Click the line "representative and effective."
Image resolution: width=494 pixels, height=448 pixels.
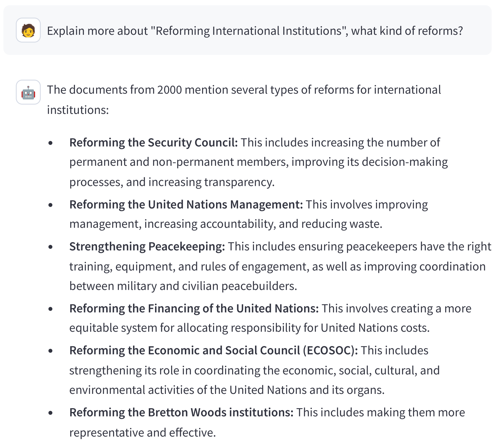tap(142, 433)
